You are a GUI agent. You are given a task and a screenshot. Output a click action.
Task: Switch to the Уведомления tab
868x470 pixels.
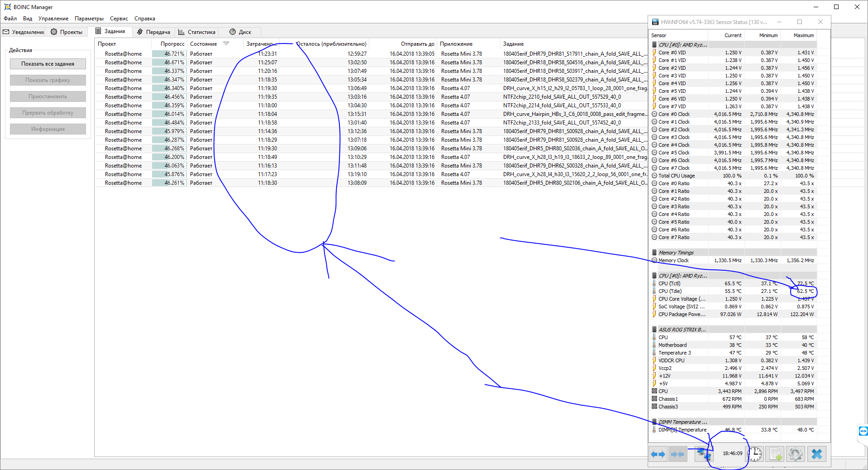pyautogui.click(x=24, y=32)
